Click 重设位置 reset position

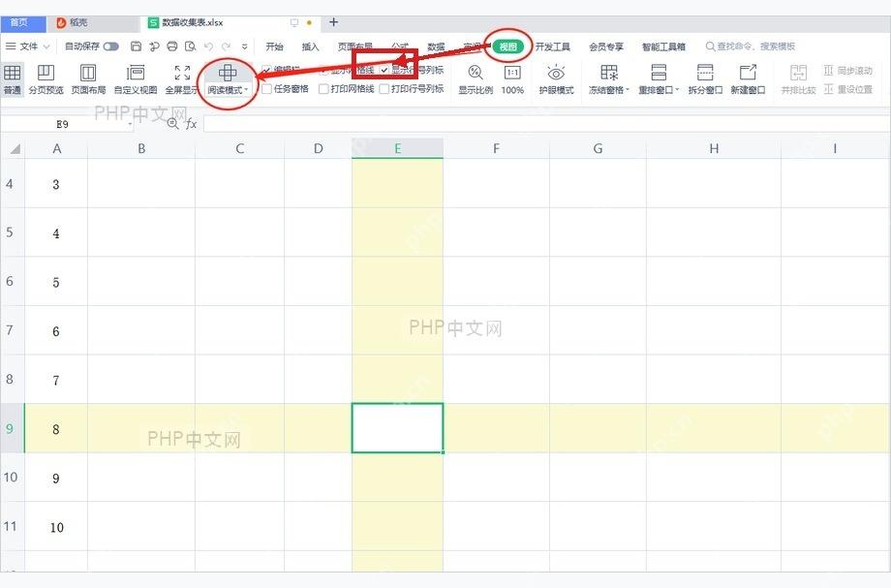click(x=847, y=89)
